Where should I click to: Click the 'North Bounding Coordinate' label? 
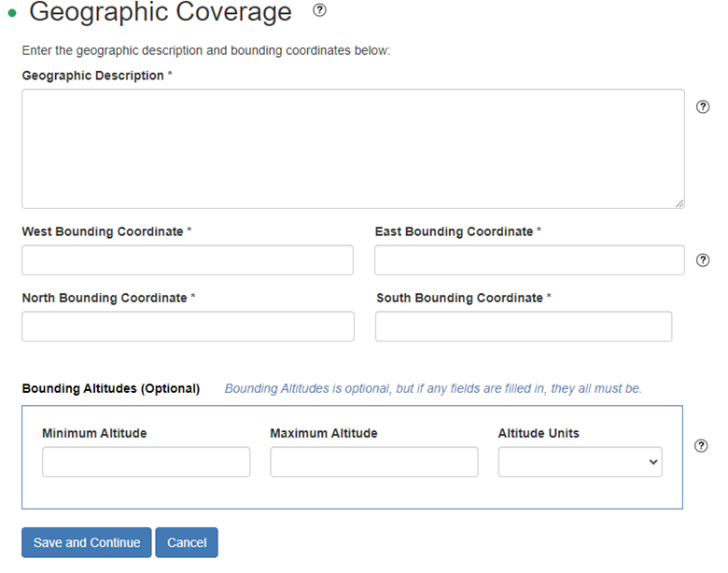105,298
